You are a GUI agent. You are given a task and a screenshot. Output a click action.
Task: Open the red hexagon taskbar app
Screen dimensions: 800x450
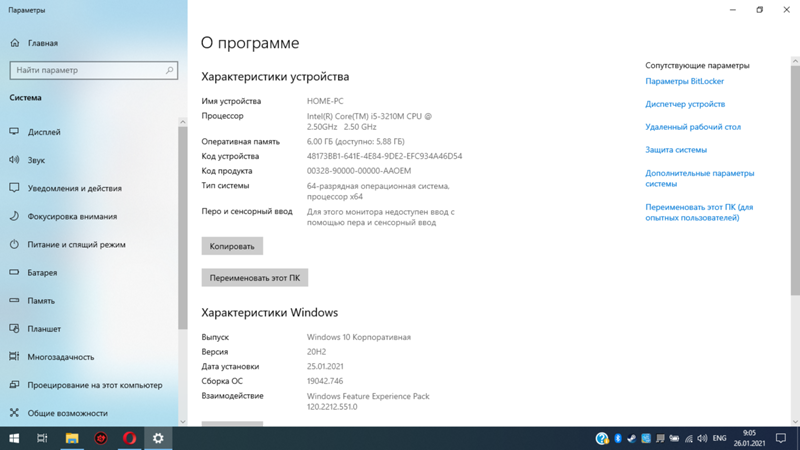coord(101,438)
